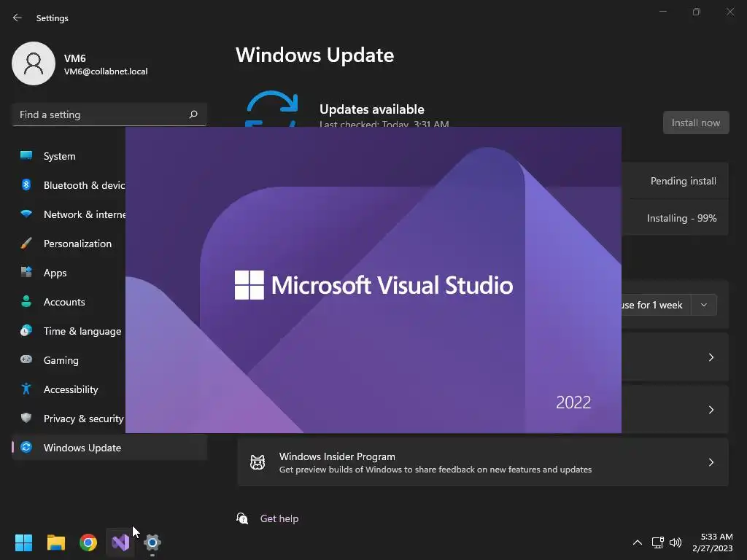
Task: Open Gaming settings category
Action: point(69,360)
